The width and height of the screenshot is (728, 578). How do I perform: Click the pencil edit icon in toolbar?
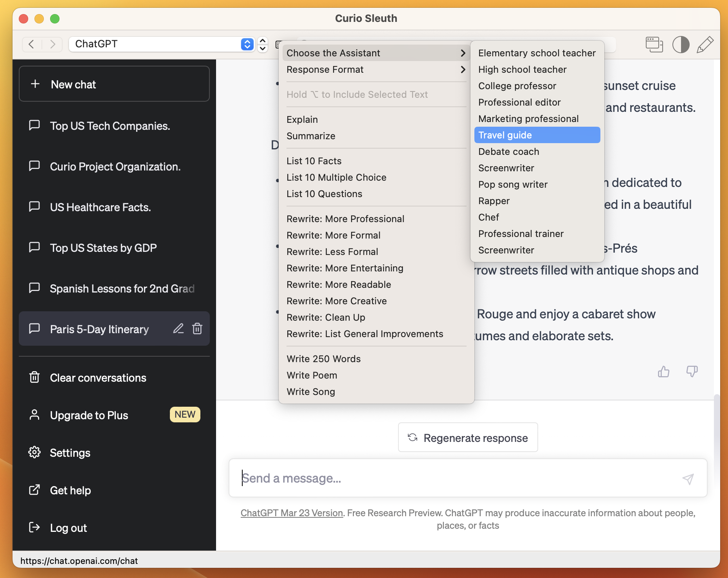(x=705, y=44)
